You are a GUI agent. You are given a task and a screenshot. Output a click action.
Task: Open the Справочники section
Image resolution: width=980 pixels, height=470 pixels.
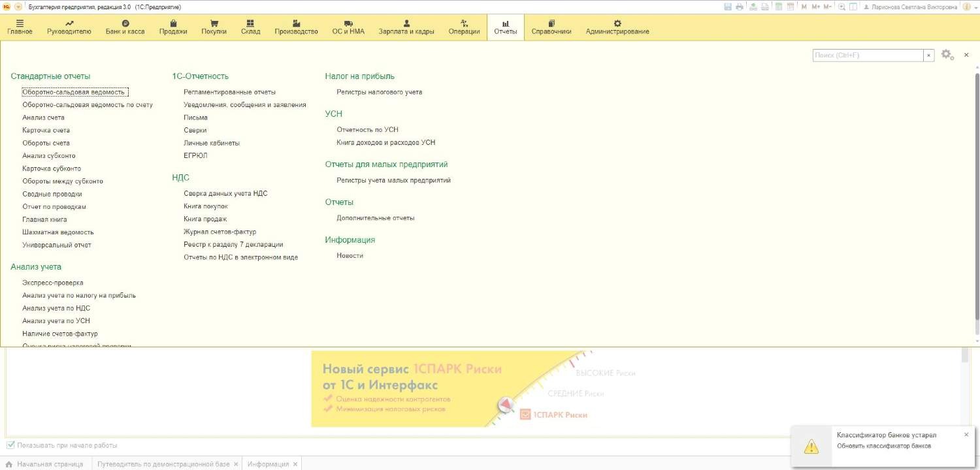tap(551, 27)
